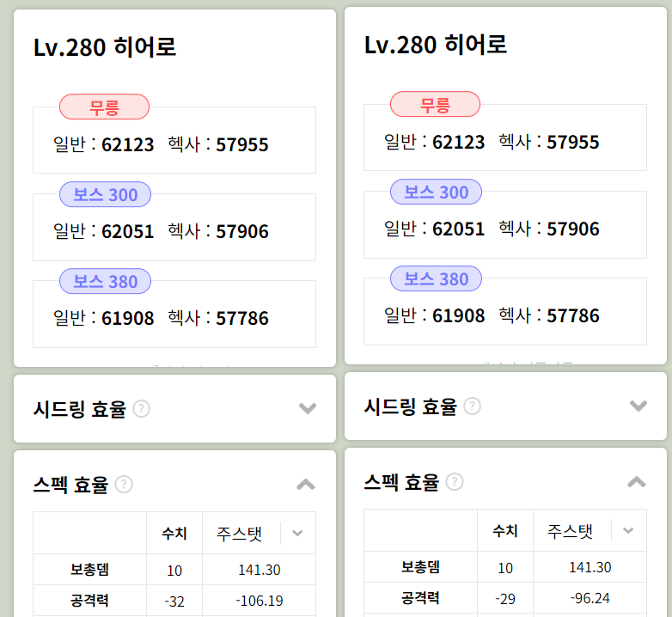Click help icon beside left 시드링 효율
Screen dimensions: 672x617
tap(142, 409)
